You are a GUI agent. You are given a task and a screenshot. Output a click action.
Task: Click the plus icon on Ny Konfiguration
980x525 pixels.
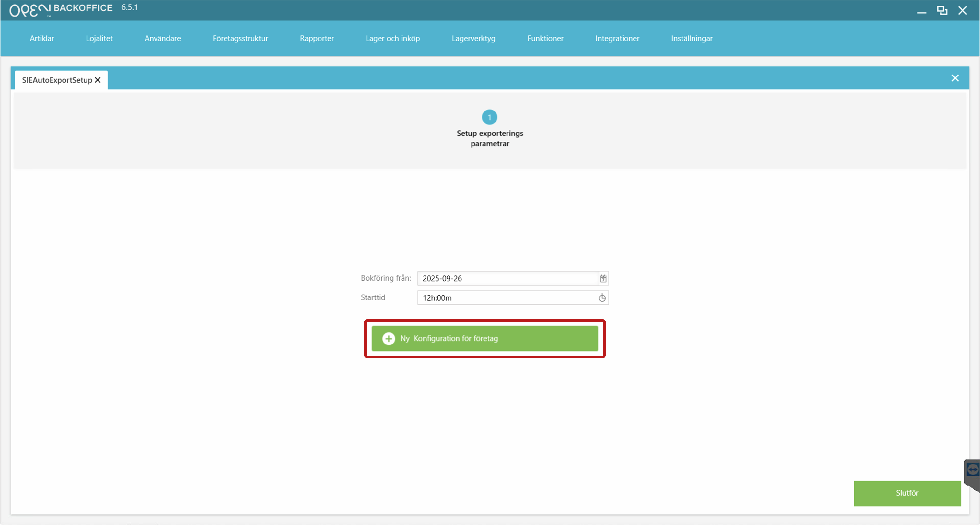point(389,339)
